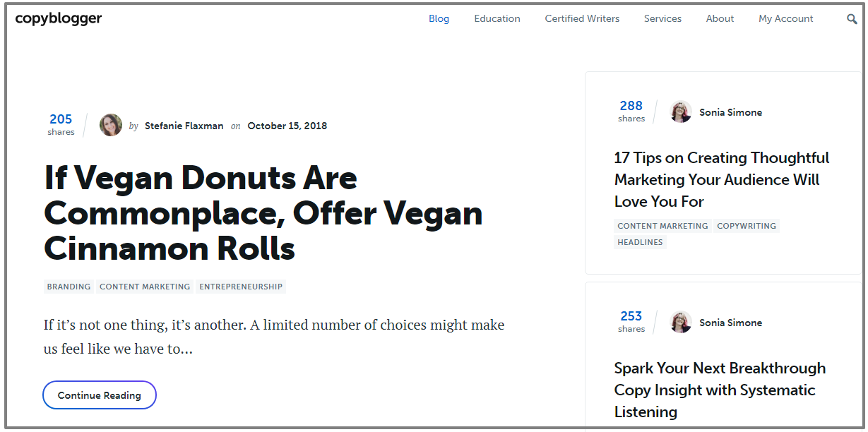The height and width of the screenshot is (432, 868).
Task: Click the Continue Reading button
Action: [99, 395]
